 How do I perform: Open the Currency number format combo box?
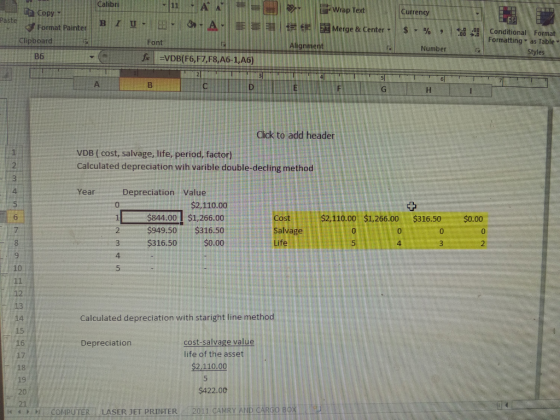pyautogui.click(x=440, y=12)
